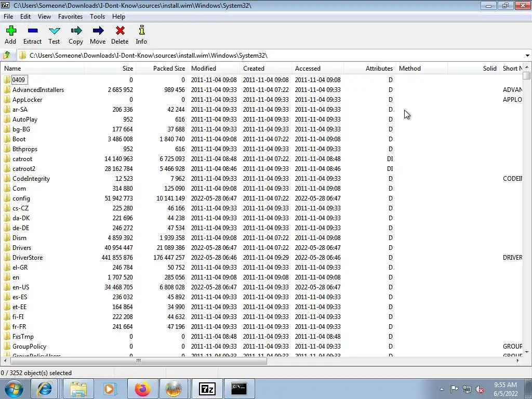Image resolution: width=532 pixels, height=399 pixels.
Task: Sort by Packed Size column header
Action: pos(162,68)
